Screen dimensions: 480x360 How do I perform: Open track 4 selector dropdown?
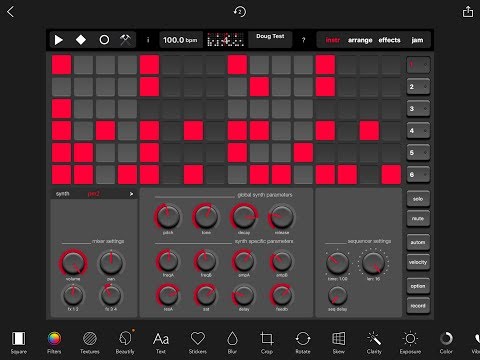[418, 131]
